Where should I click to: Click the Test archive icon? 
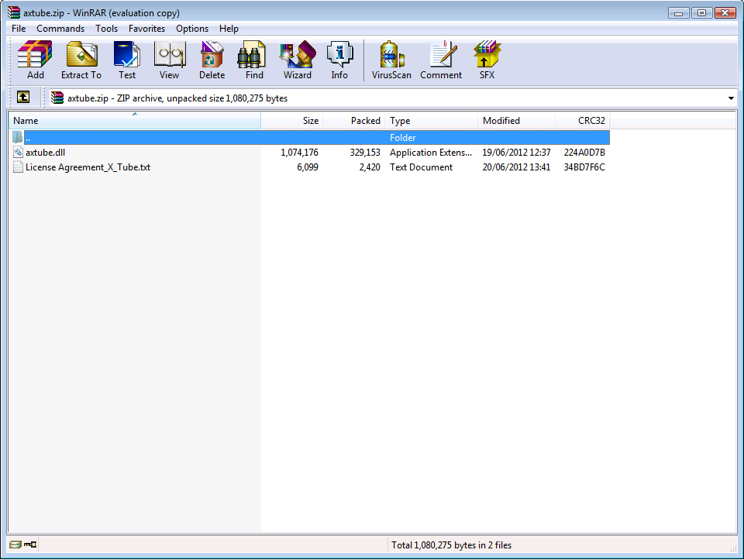click(x=126, y=54)
